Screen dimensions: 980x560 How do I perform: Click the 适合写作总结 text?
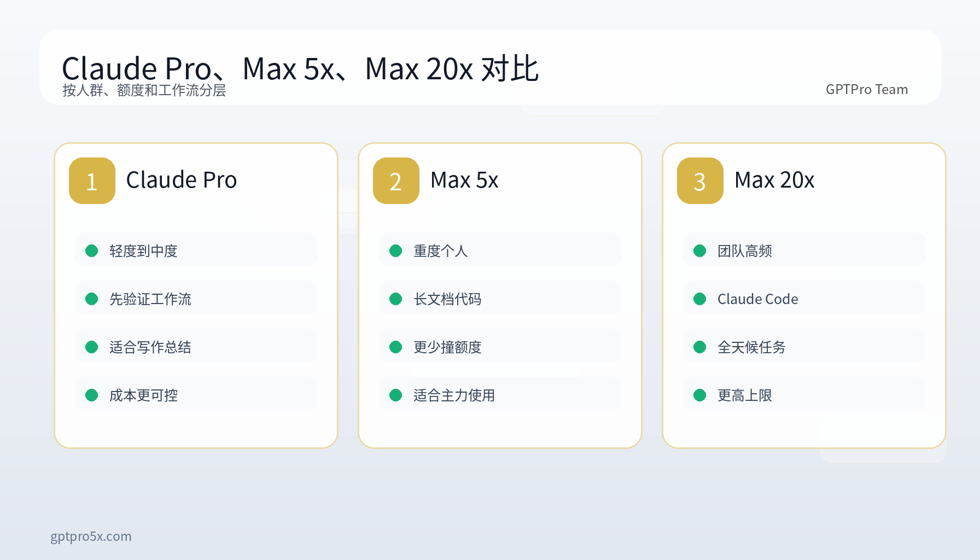coord(150,347)
